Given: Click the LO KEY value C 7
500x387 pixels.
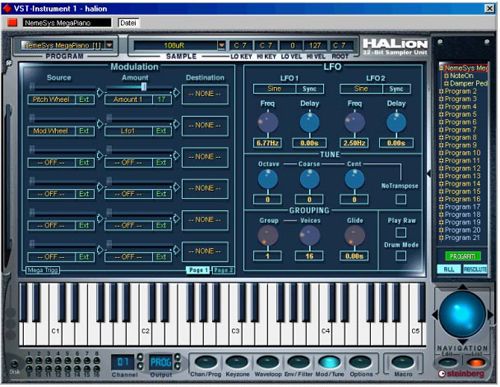Looking at the screenshot, I should tap(240, 45).
